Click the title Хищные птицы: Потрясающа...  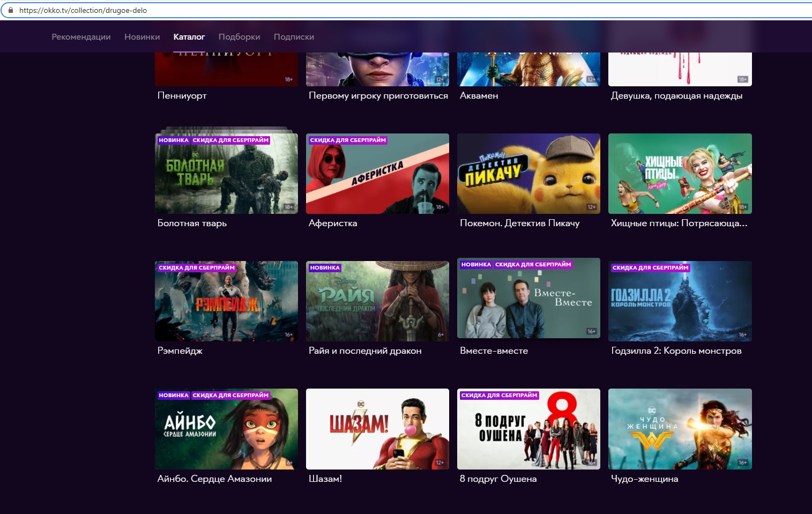tap(679, 223)
